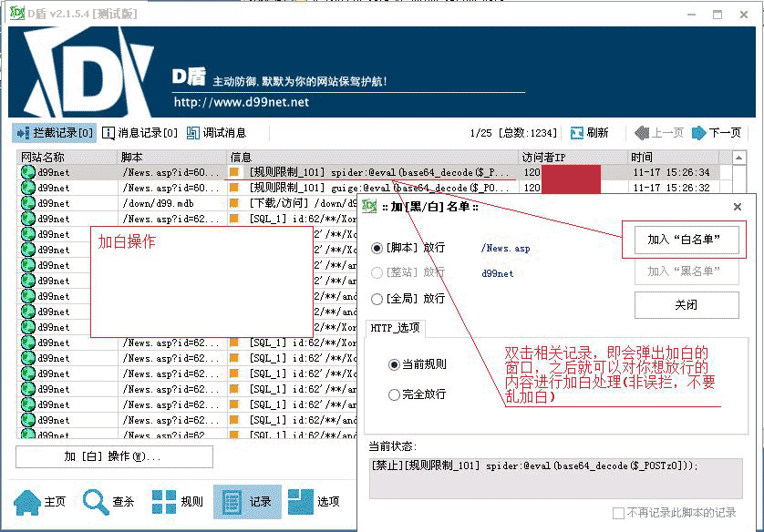
Task: Click scrollbar up arrow in record list
Action: [x=738, y=158]
